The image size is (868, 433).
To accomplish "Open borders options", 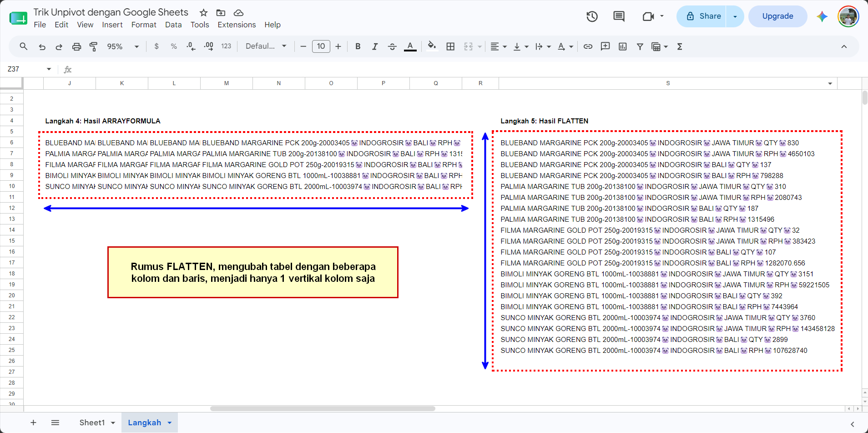I will [450, 46].
